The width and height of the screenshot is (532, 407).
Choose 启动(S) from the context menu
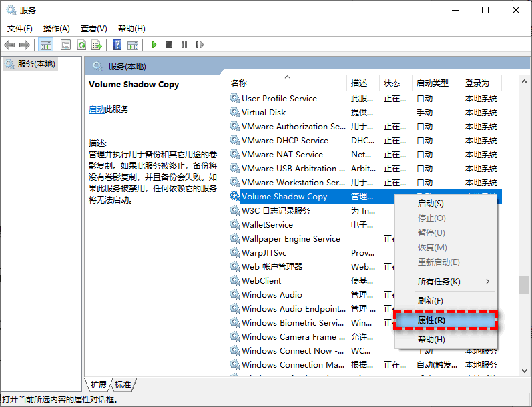click(x=431, y=203)
